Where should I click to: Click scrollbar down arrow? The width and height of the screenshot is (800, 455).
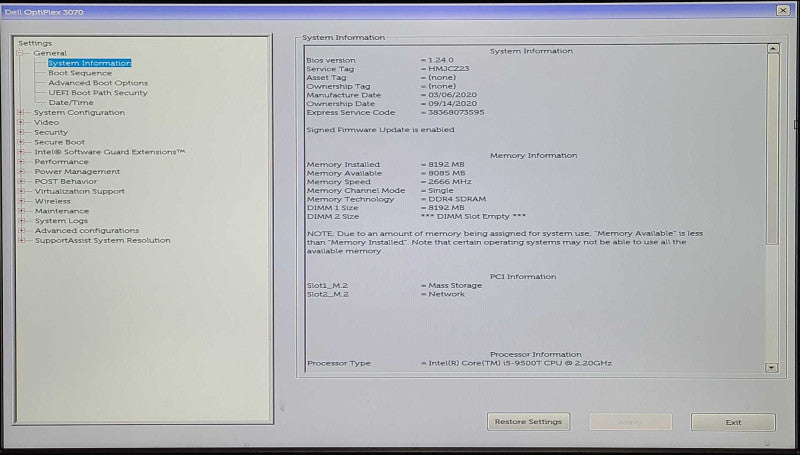coord(772,367)
